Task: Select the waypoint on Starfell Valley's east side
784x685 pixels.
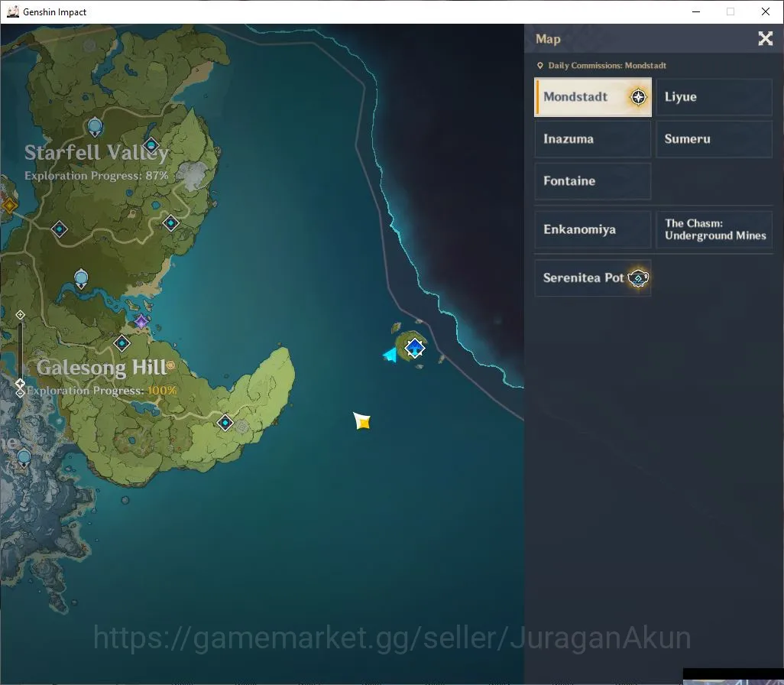Action: 171,222
